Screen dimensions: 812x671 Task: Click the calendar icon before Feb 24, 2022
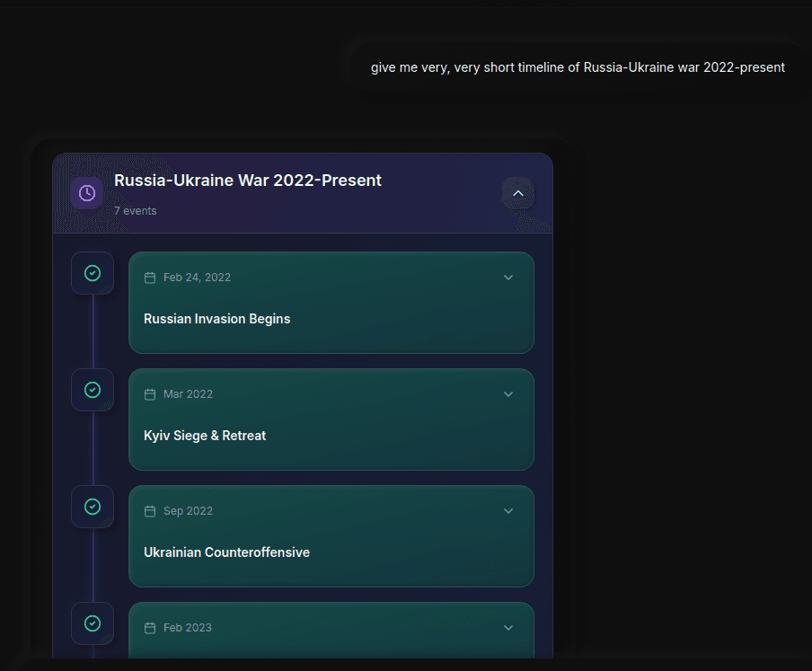tap(150, 278)
